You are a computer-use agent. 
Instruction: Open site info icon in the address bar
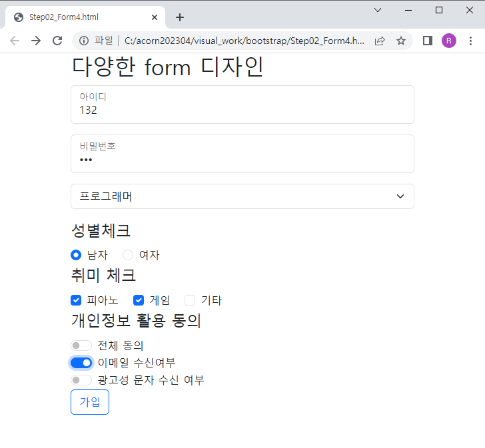coord(84,41)
